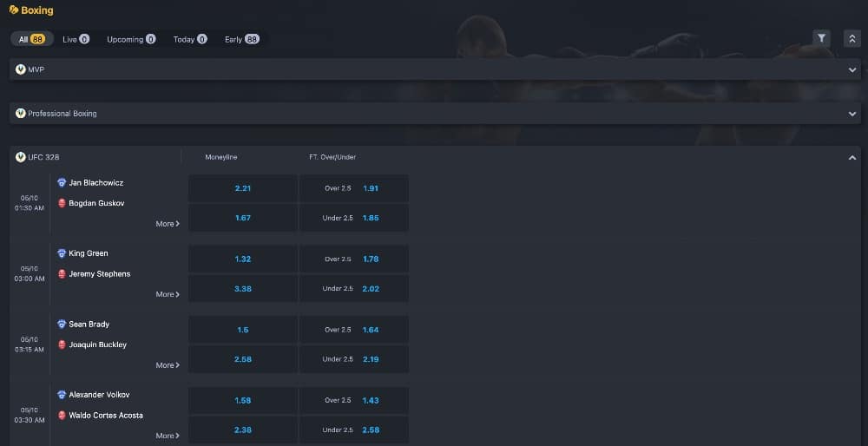Click the collapse all double-chevron icon
Screen dimensions: 868x446
click(x=852, y=38)
